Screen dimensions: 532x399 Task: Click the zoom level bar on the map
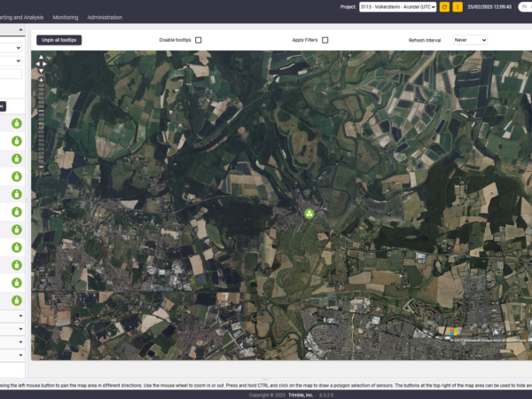(41, 124)
